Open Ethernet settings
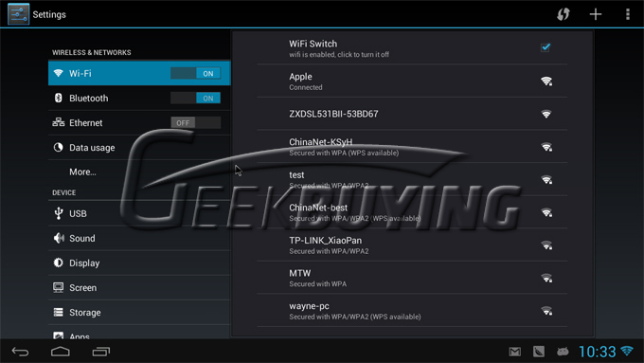The width and height of the screenshot is (644, 363). click(139, 123)
